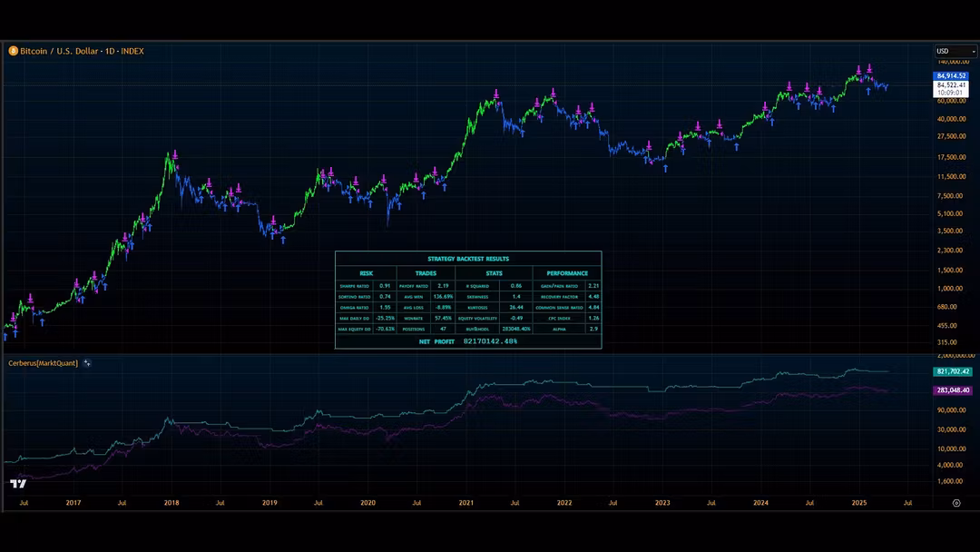Screen dimensions: 980x552
Task: Click the RISK column header in results table
Action: [366, 273]
